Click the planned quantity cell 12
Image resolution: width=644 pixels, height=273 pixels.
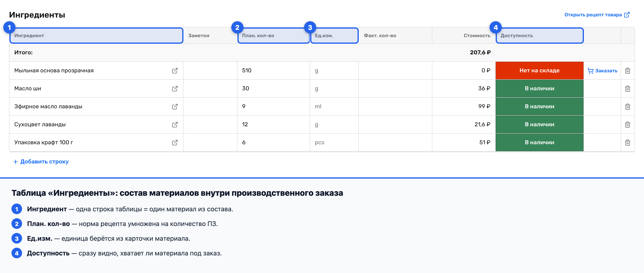coord(274,124)
